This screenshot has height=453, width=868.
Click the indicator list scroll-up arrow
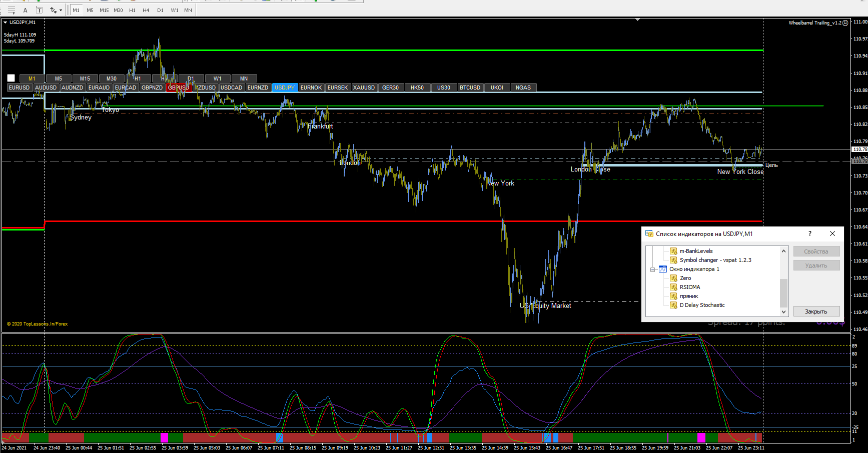(x=783, y=250)
